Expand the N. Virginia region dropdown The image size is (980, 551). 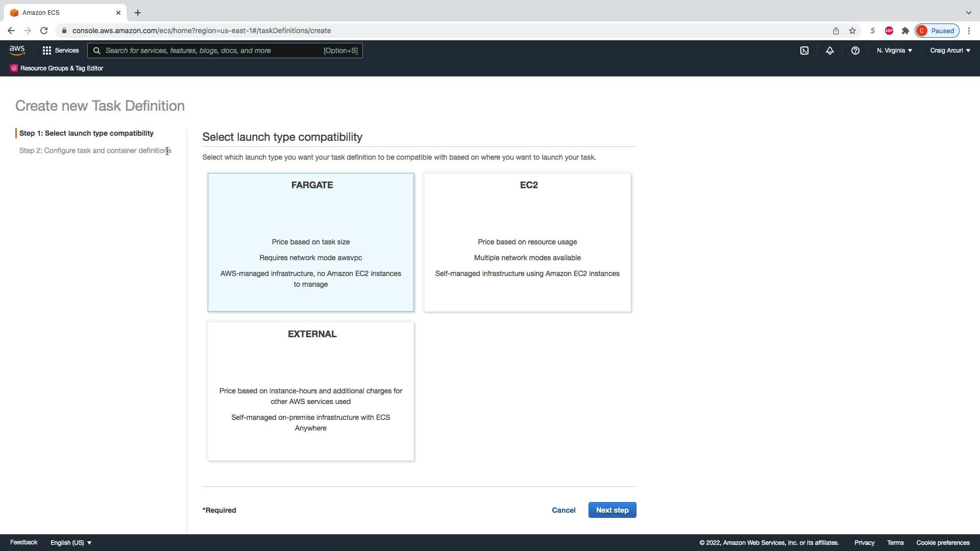pyautogui.click(x=894, y=51)
